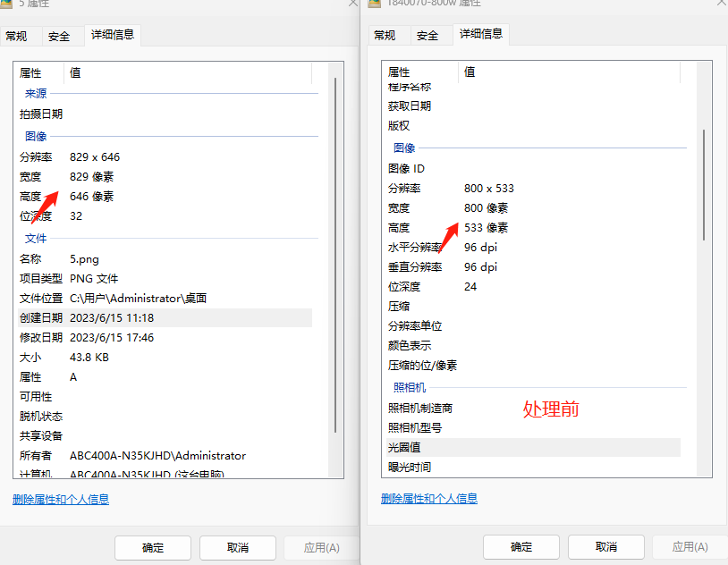Close the 5 属性 dialog with its X
This screenshot has height=565, width=728.
pyautogui.click(x=353, y=5)
